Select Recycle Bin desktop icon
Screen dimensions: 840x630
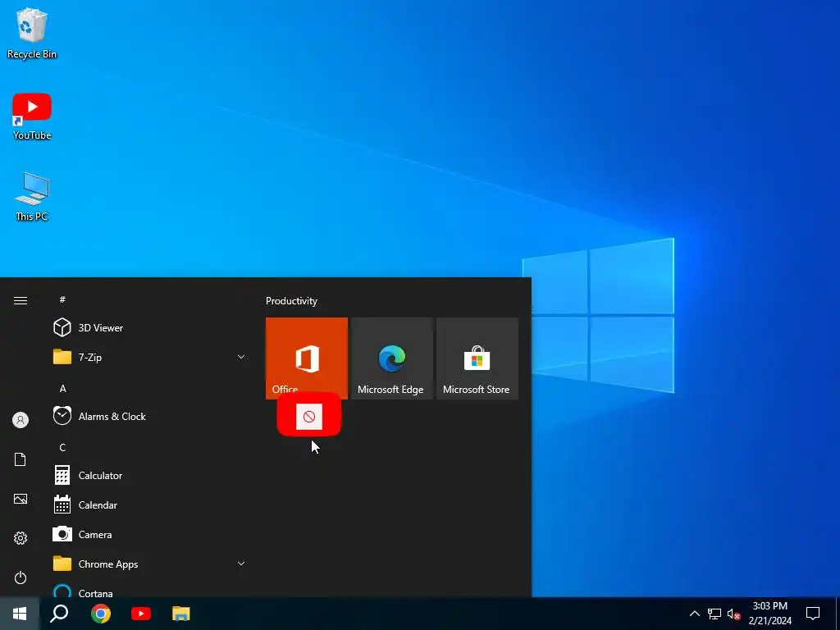click(x=32, y=33)
